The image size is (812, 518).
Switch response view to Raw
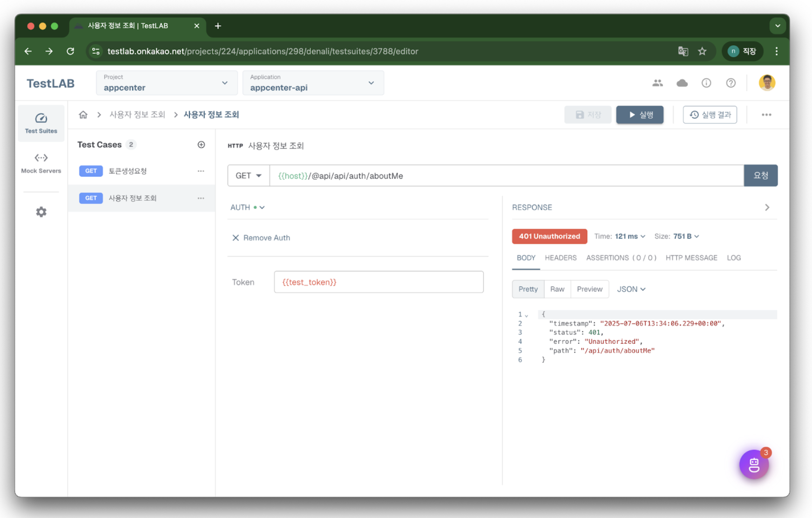[557, 289]
